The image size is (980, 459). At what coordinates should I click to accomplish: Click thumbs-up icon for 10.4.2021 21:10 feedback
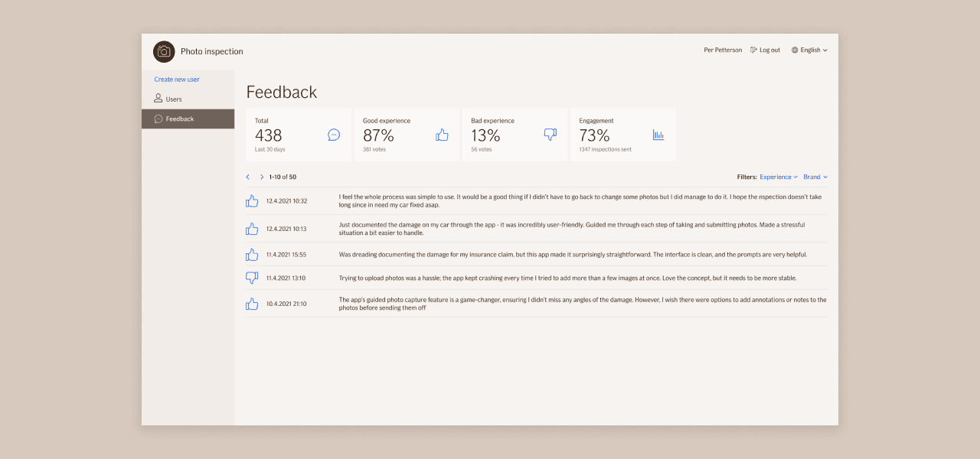pos(252,304)
